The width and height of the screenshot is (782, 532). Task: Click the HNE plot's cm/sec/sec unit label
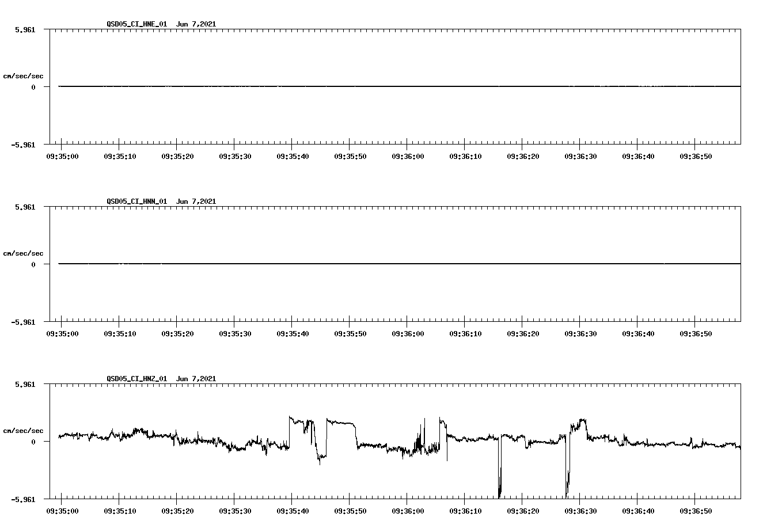tap(24, 76)
